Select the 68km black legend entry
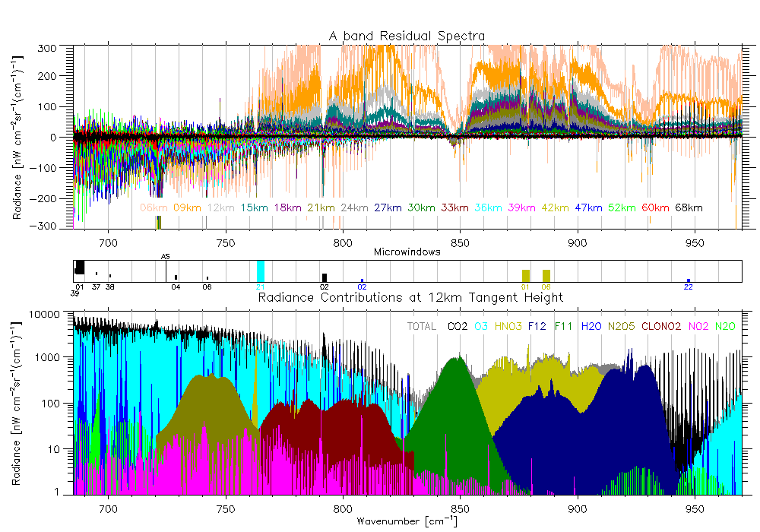Image resolution: width=760 pixels, height=532 pixels. click(689, 207)
